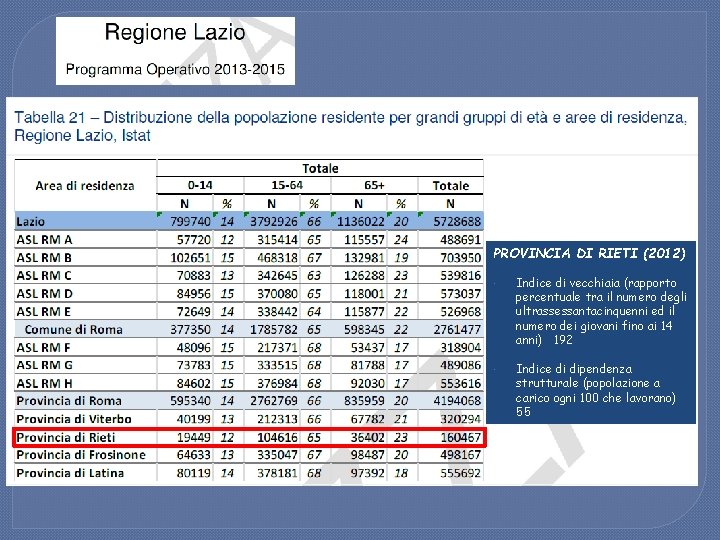
Task: Select 'Programma Operativo 2013-2015' subtitle
Action: click(x=175, y=69)
